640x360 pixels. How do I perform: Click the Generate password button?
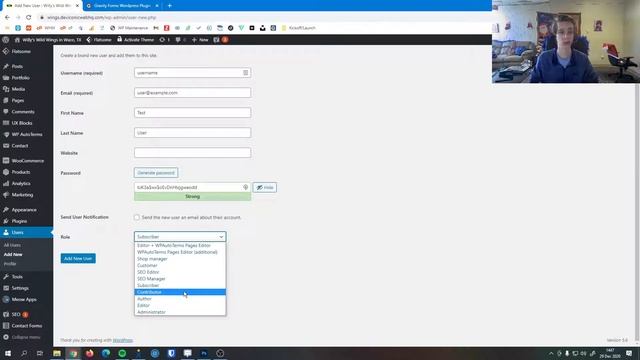[x=156, y=173]
